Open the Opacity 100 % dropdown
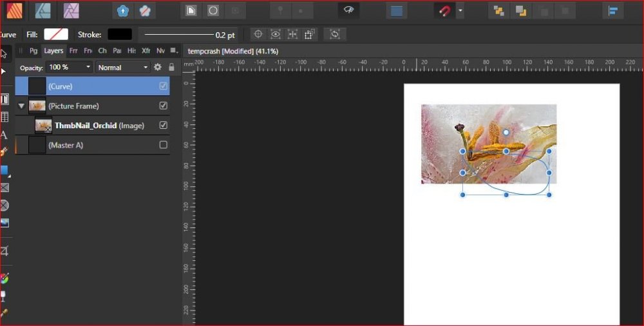Viewport: 644px width, 326px height. [x=69, y=67]
